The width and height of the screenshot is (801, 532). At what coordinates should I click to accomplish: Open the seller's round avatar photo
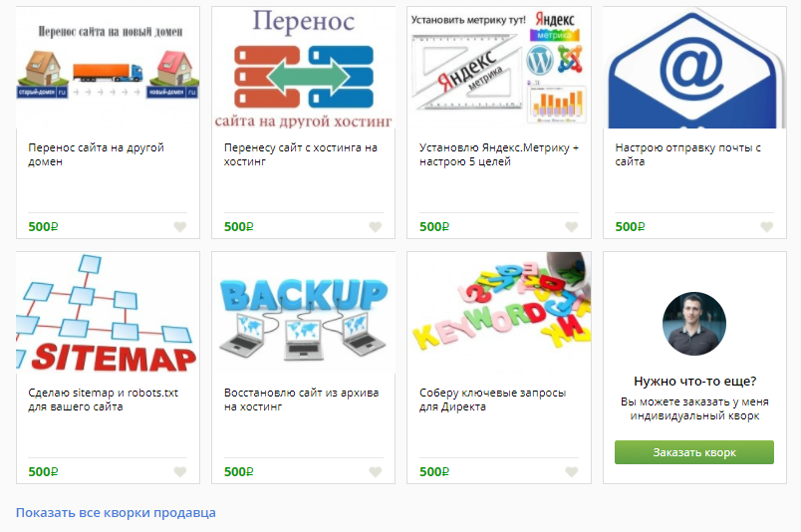(x=694, y=324)
